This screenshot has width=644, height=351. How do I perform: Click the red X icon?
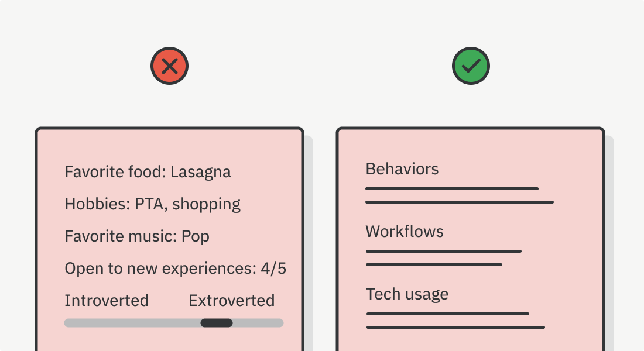click(x=169, y=66)
